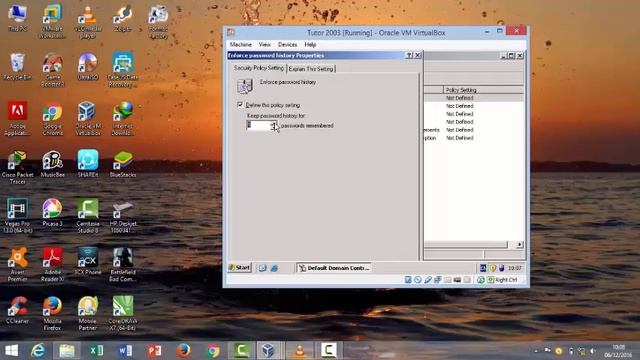Open Internet Download Manager desktop shortcut
Viewport: 640px width, 360px height.
tap(122, 119)
